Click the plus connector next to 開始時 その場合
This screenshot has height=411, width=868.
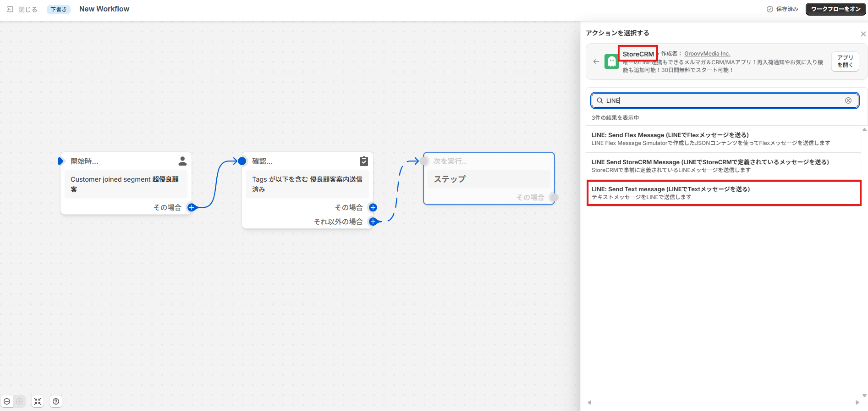click(192, 207)
